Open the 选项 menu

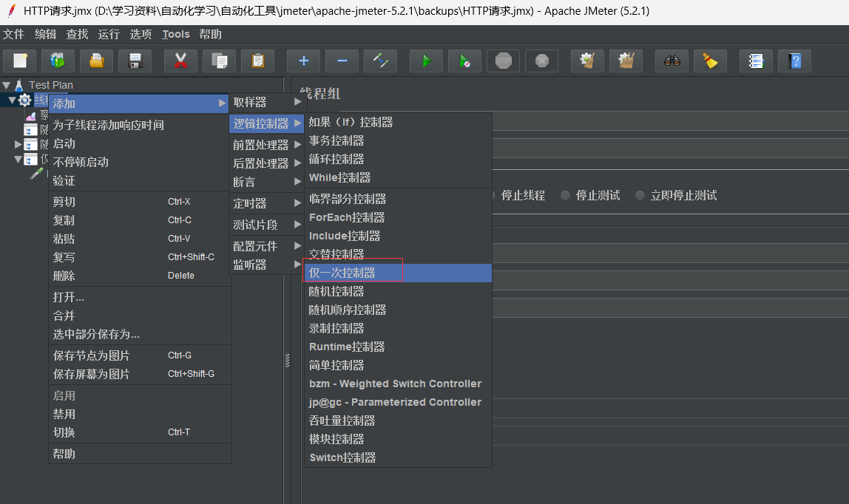point(141,34)
